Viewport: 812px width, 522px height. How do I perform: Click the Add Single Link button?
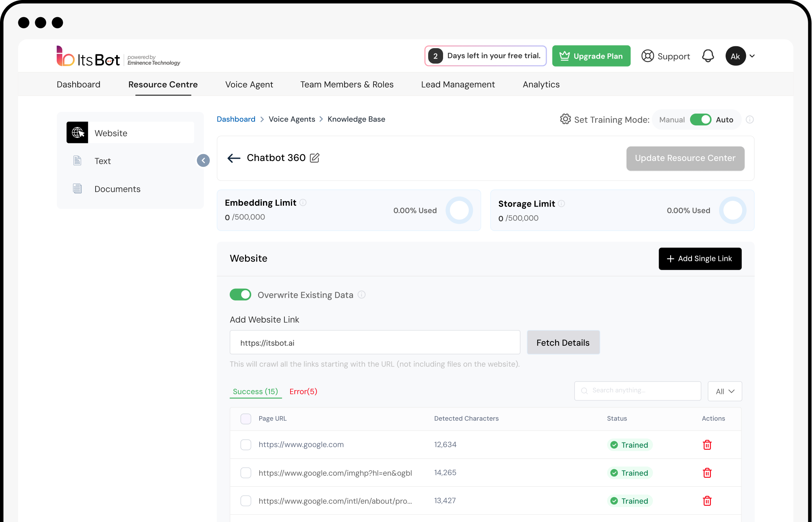pos(700,259)
